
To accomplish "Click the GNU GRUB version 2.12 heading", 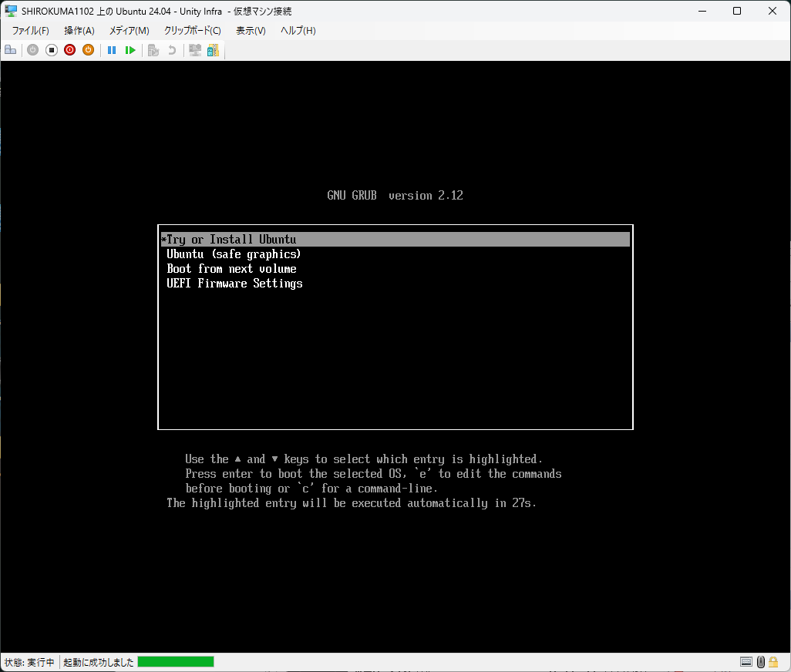I will point(395,196).
